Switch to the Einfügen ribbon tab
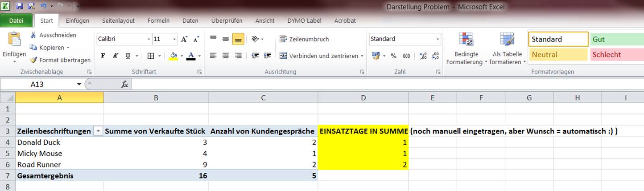This screenshot has width=644, height=191. 77,20
